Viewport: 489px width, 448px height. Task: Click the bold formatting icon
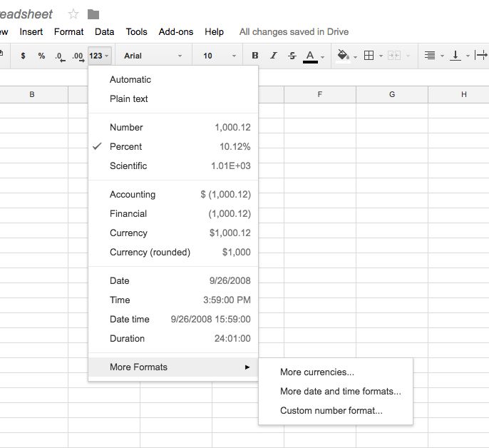pyautogui.click(x=254, y=56)
